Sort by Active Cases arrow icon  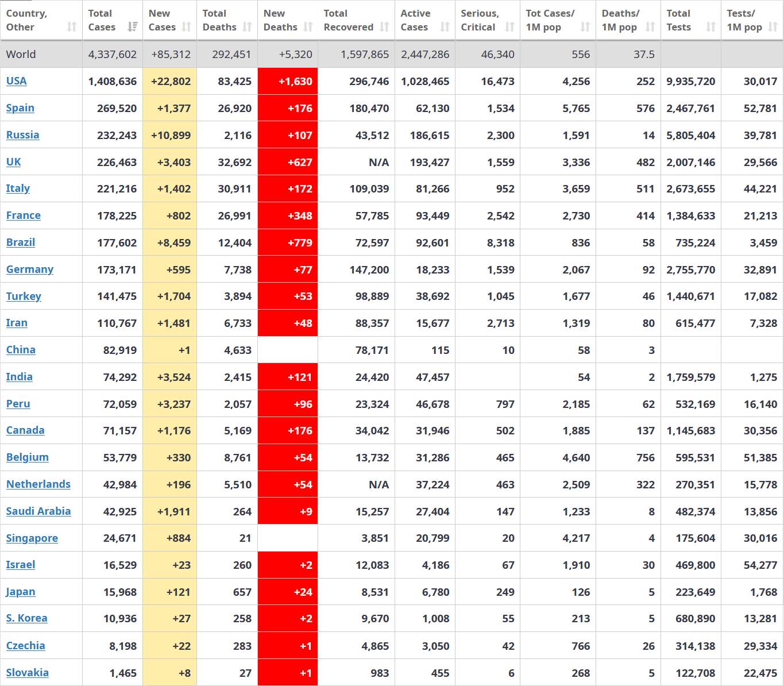click(445, 27)
